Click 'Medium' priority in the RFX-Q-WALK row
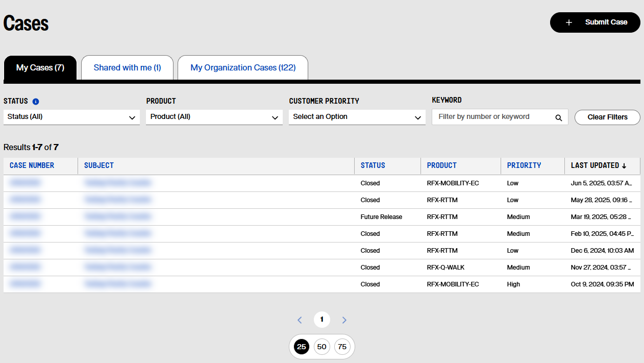The height and width of the screenshot is (363, 644). click(x=518, y=268)
